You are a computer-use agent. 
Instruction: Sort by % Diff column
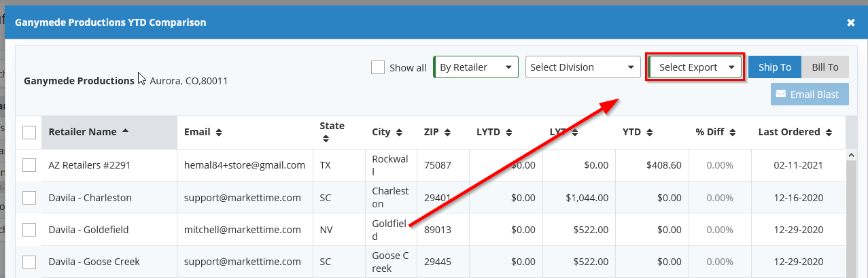720,132
